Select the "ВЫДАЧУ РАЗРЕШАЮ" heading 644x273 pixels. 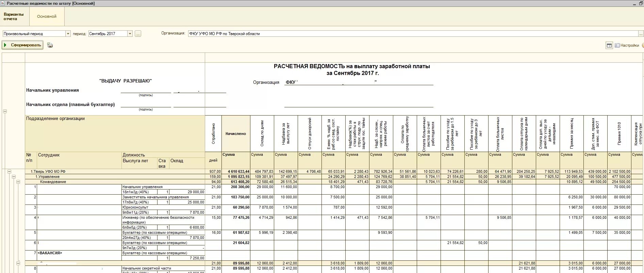coord(126,81)
